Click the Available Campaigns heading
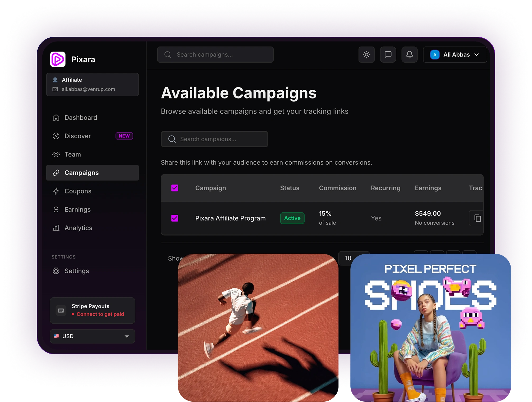 pyautogui.click(x=239, y=93)
